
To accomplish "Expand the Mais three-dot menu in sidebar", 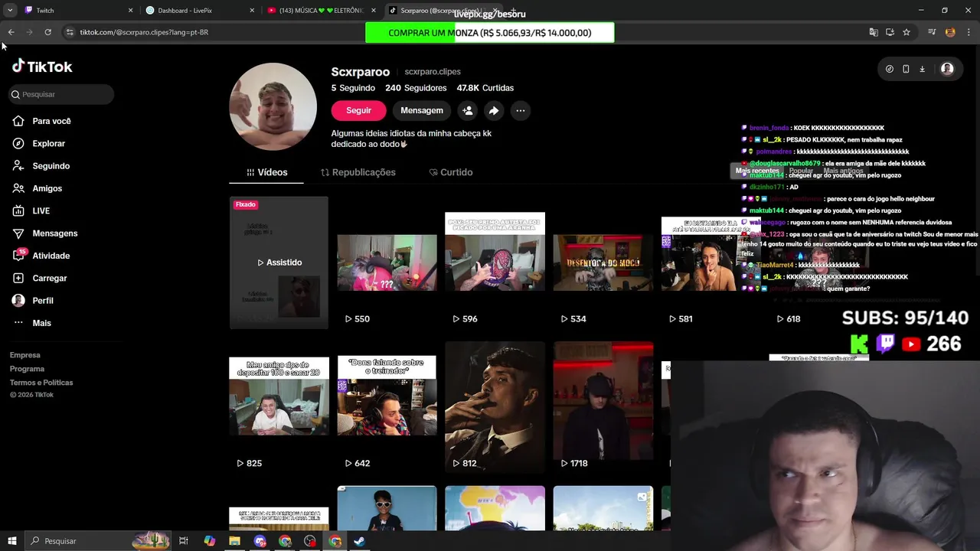I will pyautogui.click(x=41, y=323).
